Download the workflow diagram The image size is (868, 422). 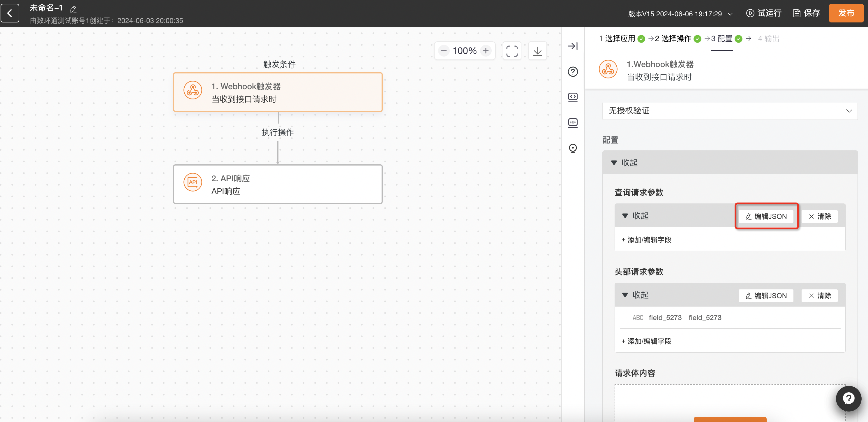click(537, 51)
